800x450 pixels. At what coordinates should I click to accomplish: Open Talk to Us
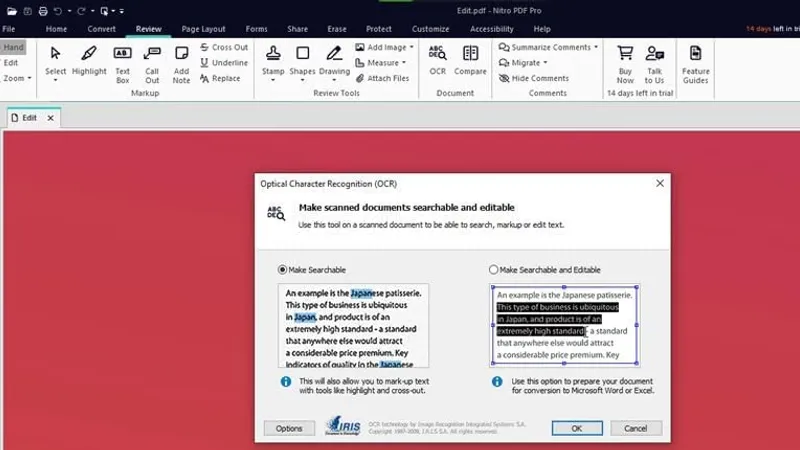point(654,65)
